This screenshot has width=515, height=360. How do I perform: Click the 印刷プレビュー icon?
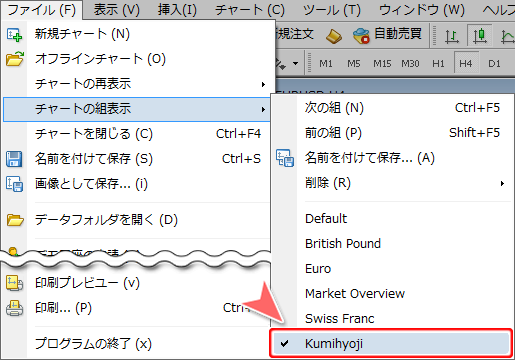click(14, 283)
